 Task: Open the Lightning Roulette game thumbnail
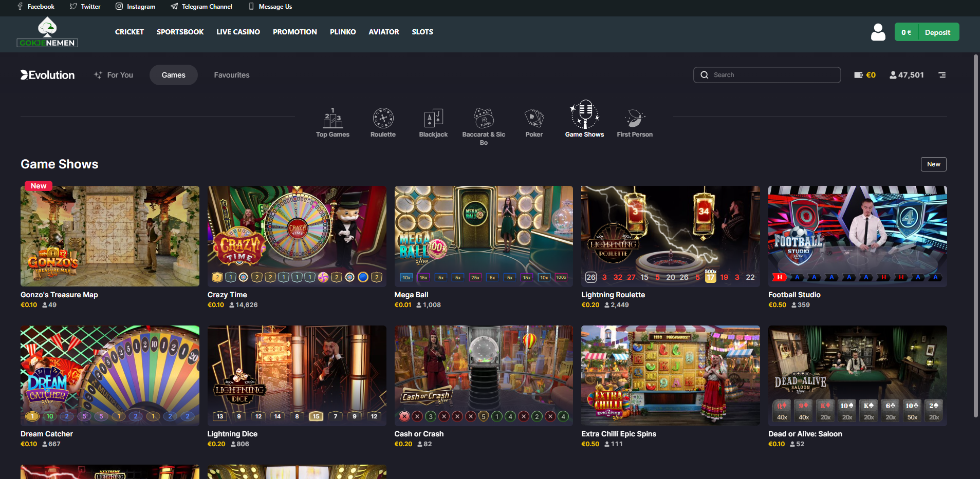pos(670,236)
